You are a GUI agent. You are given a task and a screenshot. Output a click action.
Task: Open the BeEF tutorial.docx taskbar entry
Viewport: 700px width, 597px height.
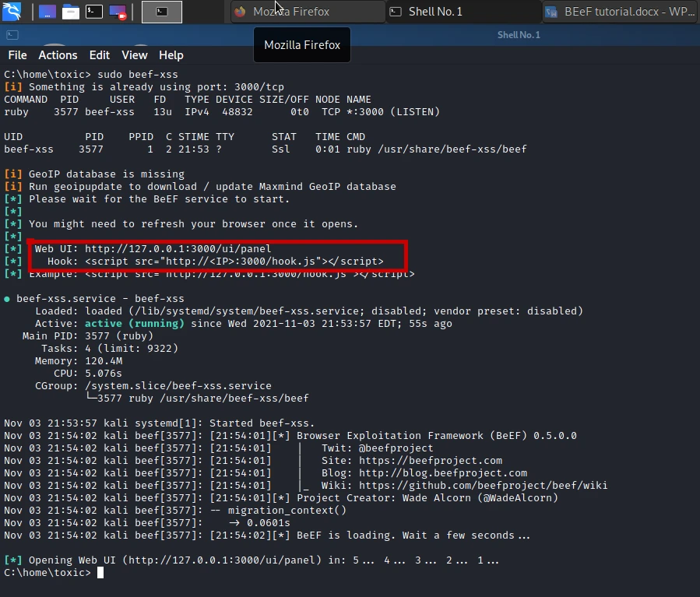point(619,12)
